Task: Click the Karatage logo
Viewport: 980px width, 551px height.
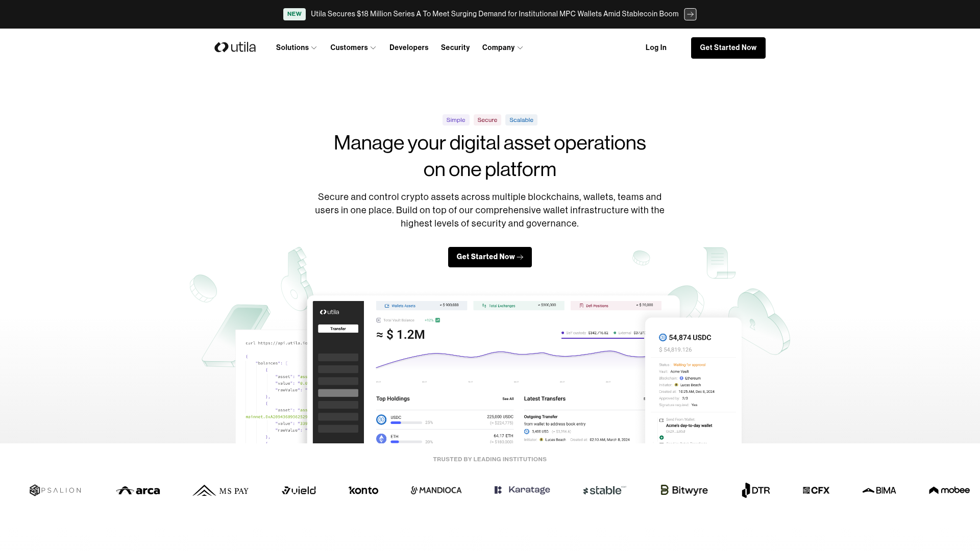Action: coord(522,490)
